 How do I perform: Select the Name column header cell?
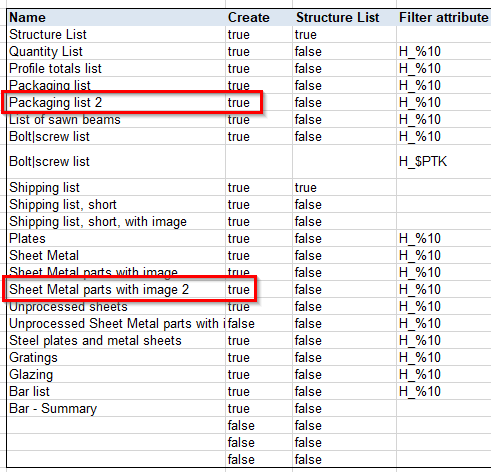tap(116, 17)
